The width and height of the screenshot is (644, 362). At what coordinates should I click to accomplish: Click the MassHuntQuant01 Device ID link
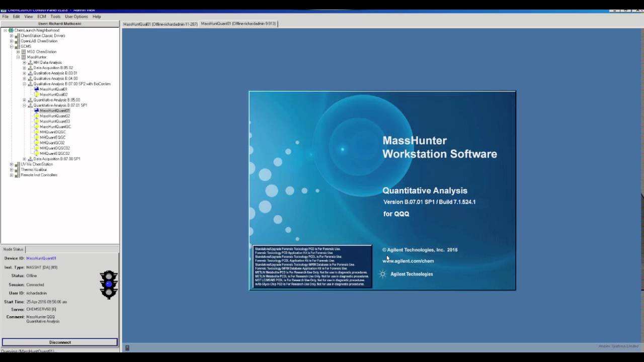(41, 258)
